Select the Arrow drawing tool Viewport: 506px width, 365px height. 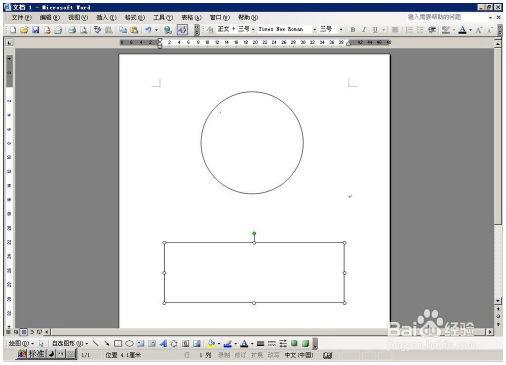click(107, 343)
